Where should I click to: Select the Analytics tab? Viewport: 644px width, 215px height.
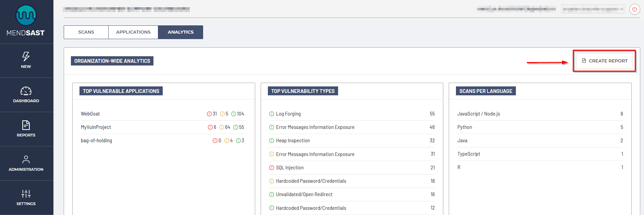click(x=181, y=32)
